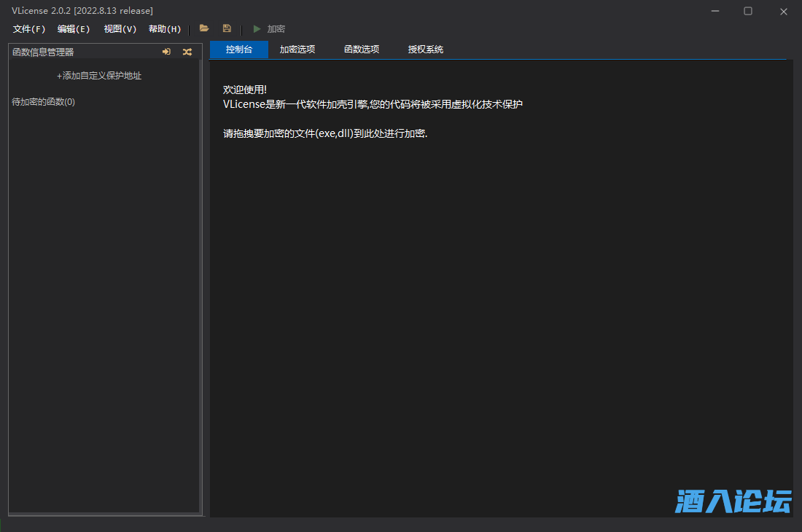Image resolution: width=802 pixels, height=532 pixels.
Task: Select the 控制台 tab
Action: pos(239,50)
